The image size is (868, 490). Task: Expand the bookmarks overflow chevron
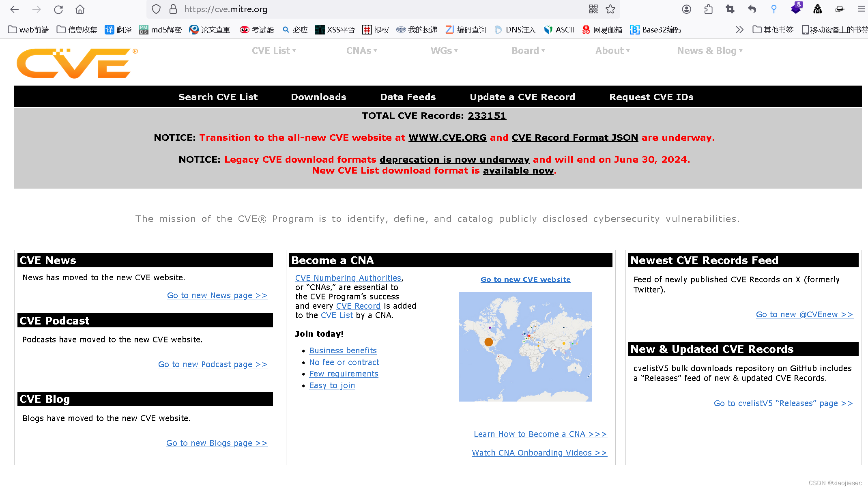click(739, 29)
